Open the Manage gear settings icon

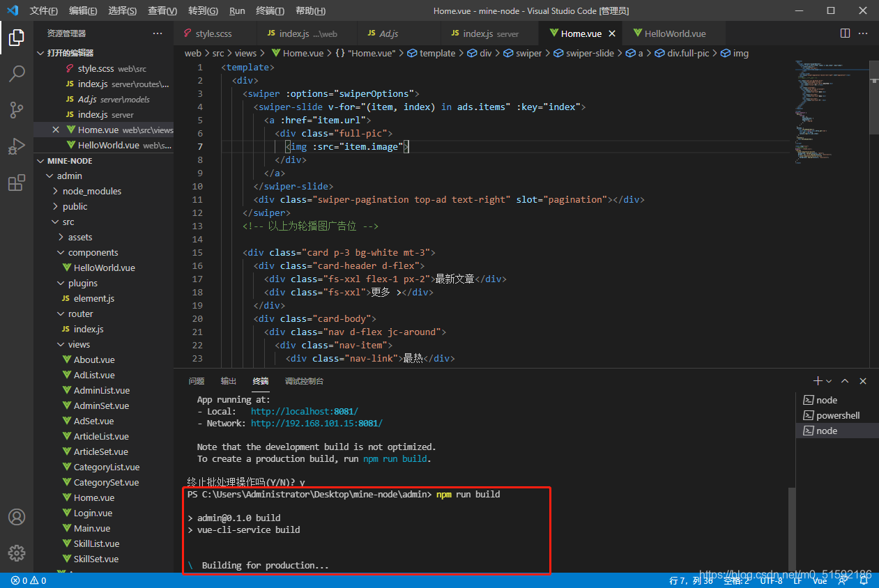(17, 553)
